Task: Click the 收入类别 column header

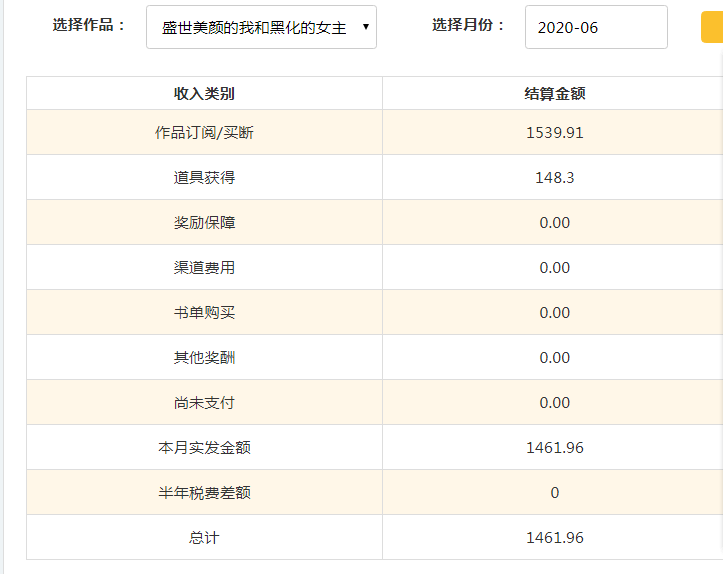Action: point(204,94)
